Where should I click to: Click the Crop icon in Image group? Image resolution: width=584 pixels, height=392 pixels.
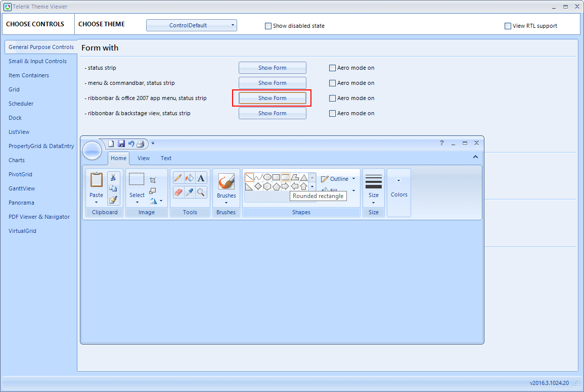(153, 180)
